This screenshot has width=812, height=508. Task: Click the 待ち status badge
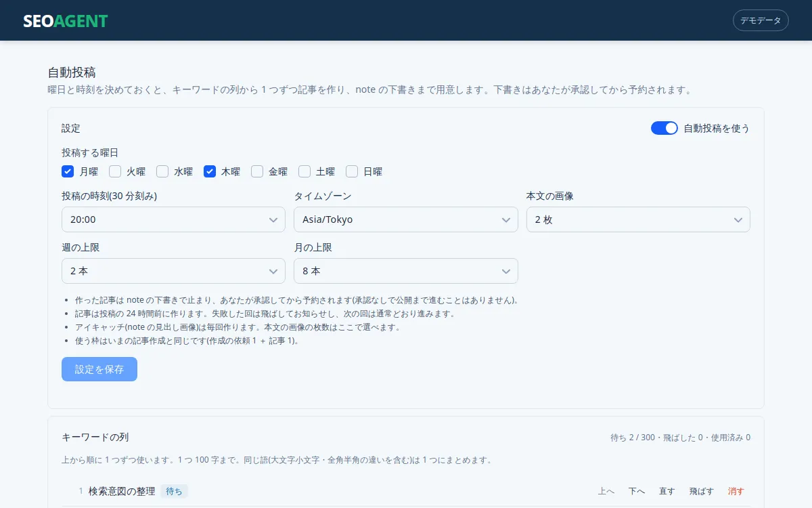click(x=174, y=491)
